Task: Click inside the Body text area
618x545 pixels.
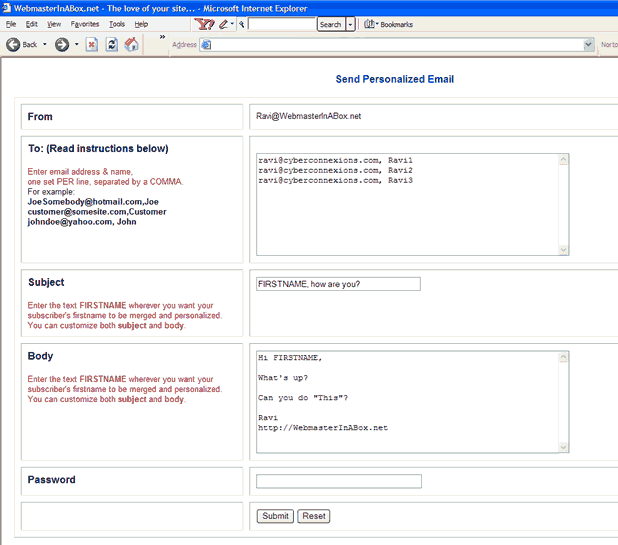Action: coord(405,400)
